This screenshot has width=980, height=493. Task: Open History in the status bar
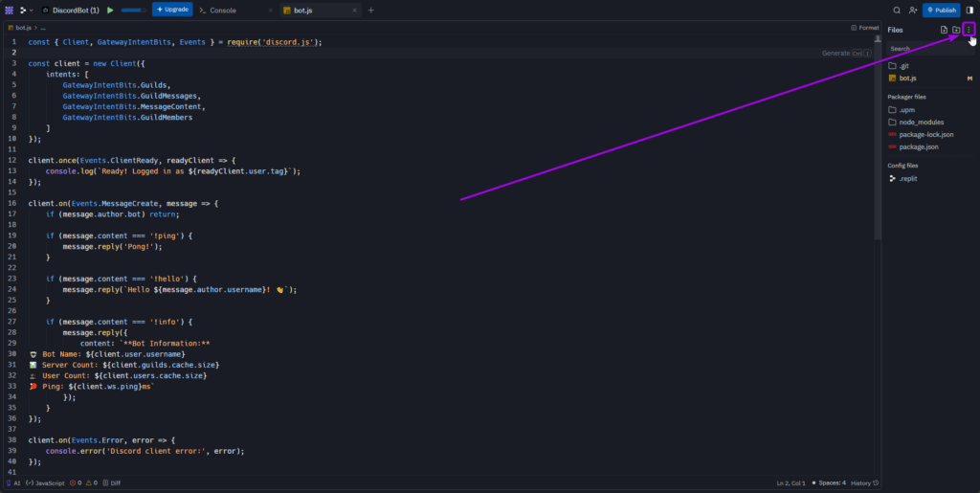860,483
